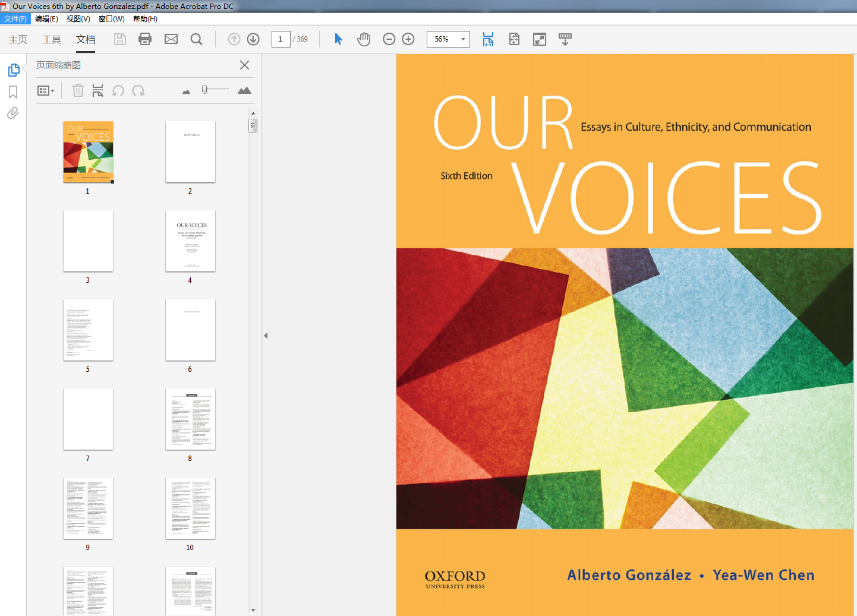
Task: Select page 5 thumbnail
Action: [x=88, y=330]
